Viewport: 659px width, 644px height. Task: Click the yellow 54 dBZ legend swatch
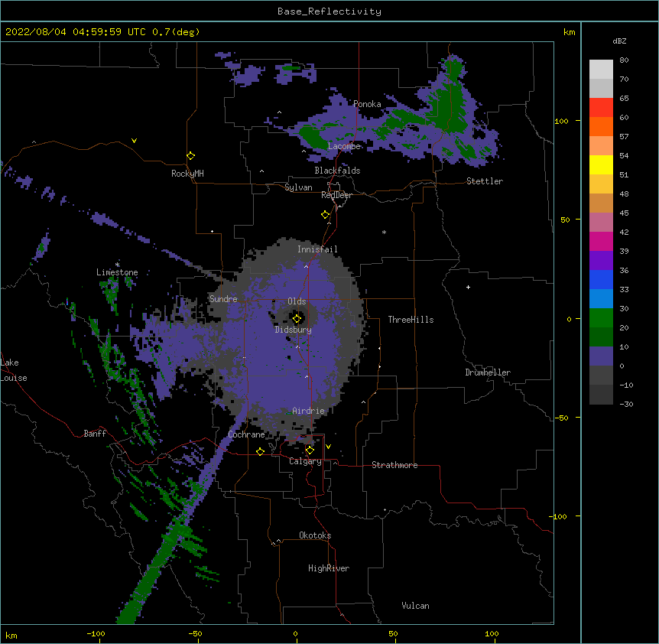[601, 164]
